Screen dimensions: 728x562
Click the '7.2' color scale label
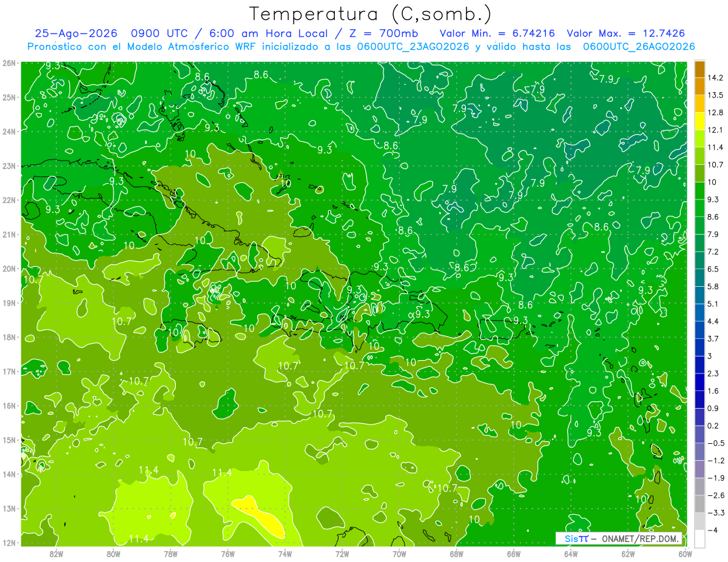(713, 252)
